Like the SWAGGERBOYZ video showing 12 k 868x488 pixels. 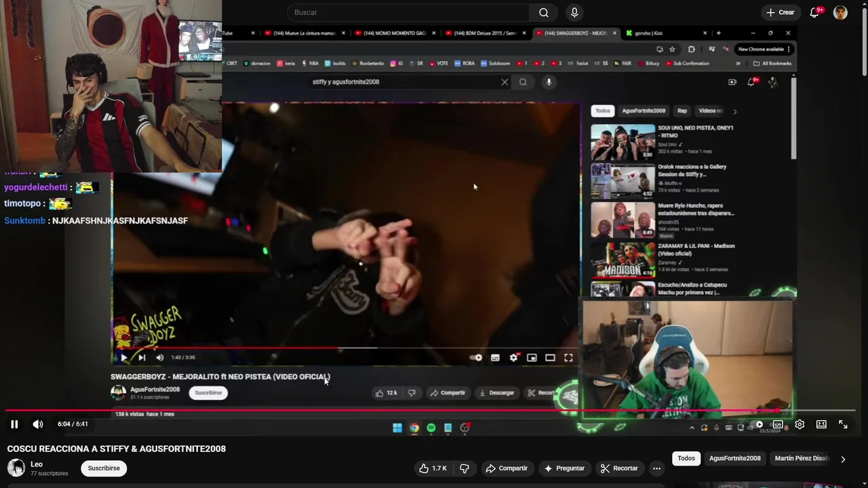tap(386, 393)
